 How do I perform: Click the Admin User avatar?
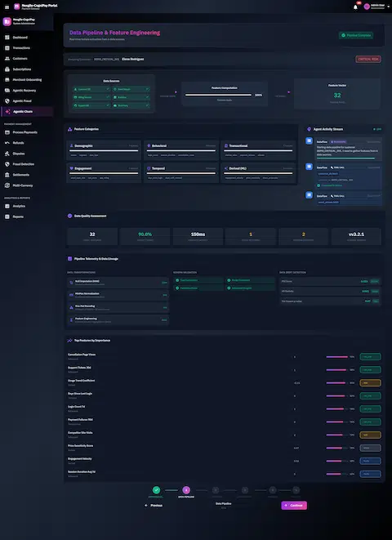[367, 7]
